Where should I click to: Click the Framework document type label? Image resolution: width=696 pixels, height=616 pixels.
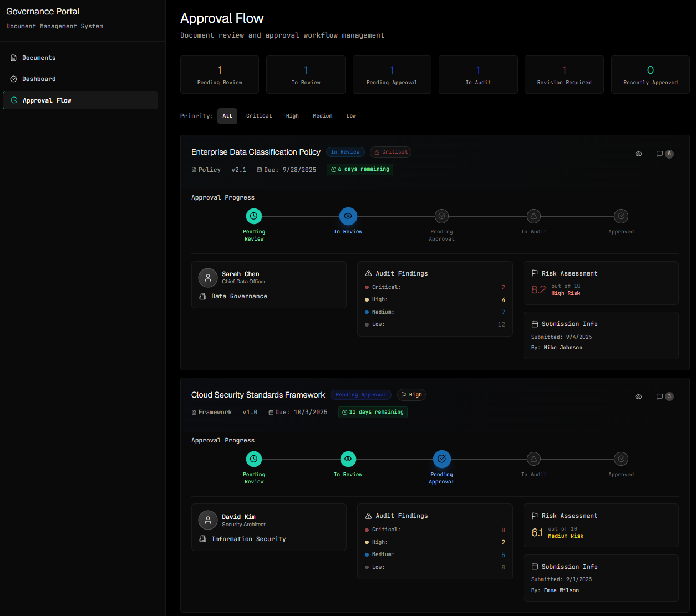pos(215,413)
